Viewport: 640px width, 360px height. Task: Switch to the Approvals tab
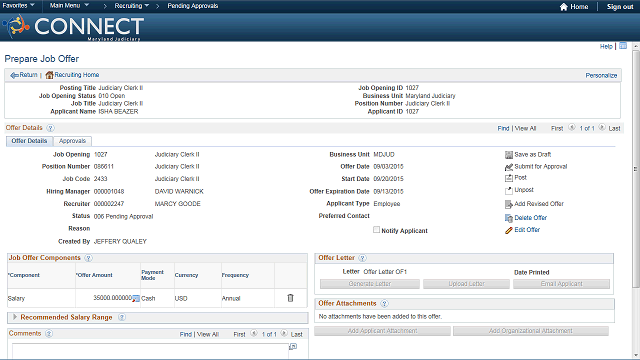(72, 141)
